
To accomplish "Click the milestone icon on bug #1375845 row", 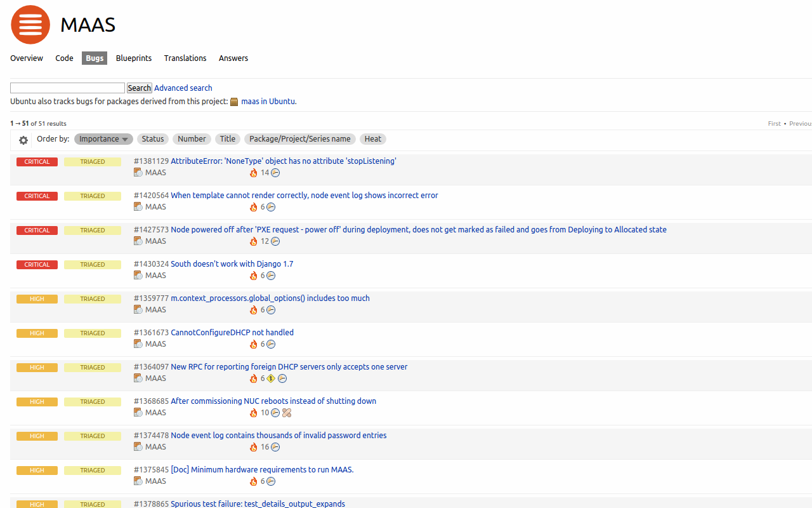I will pyautogui.click(x=271, y=481).
